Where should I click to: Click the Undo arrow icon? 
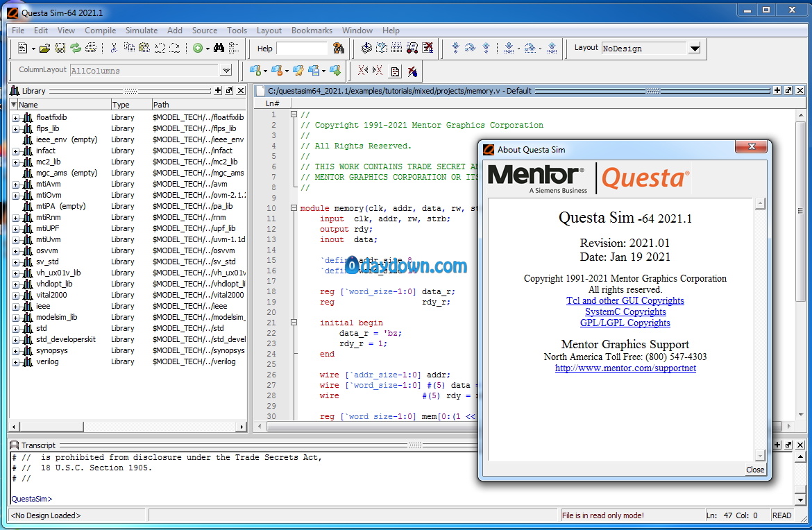click(x=160, y=48)
